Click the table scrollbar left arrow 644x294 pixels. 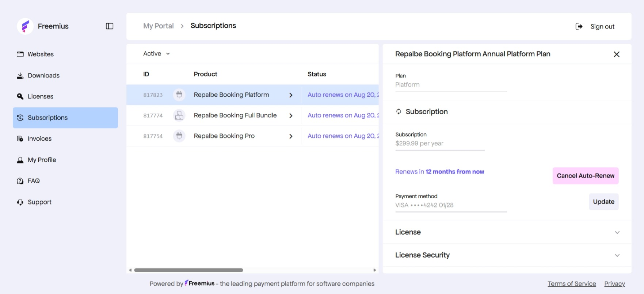pyautogui.click(x=130, y=270)
